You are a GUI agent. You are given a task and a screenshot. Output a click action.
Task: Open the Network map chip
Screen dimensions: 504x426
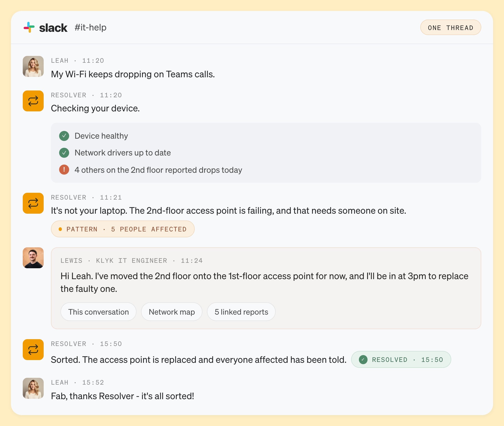click(172, 312)
